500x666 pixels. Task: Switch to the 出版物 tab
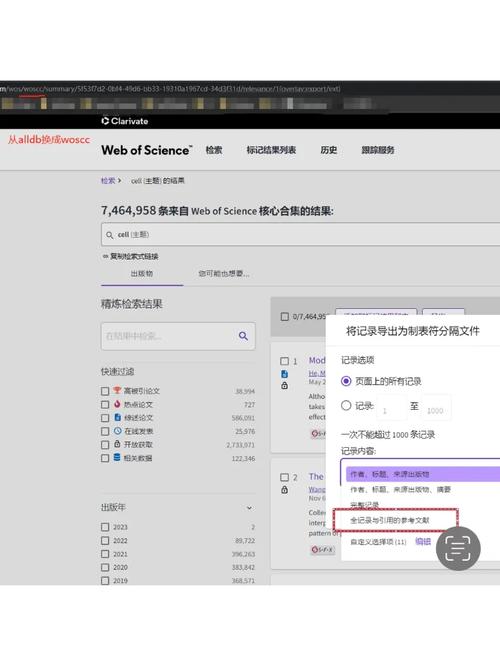[142, 274]
